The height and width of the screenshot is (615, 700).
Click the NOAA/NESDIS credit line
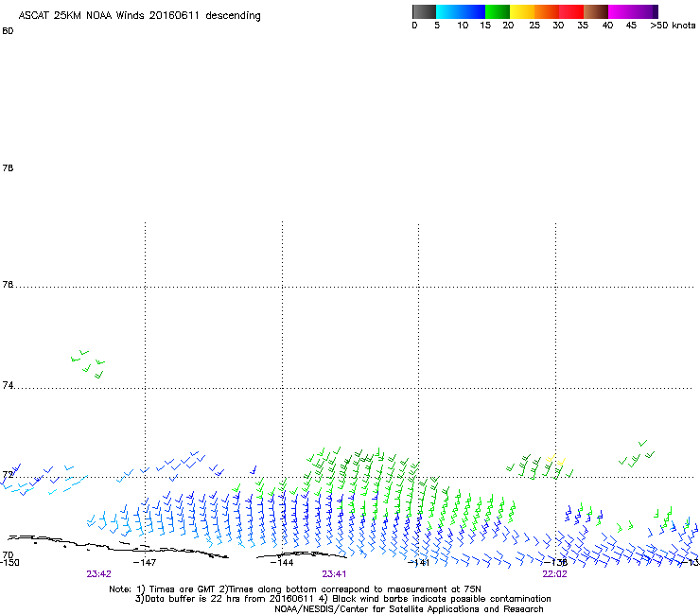click(409, 609)
